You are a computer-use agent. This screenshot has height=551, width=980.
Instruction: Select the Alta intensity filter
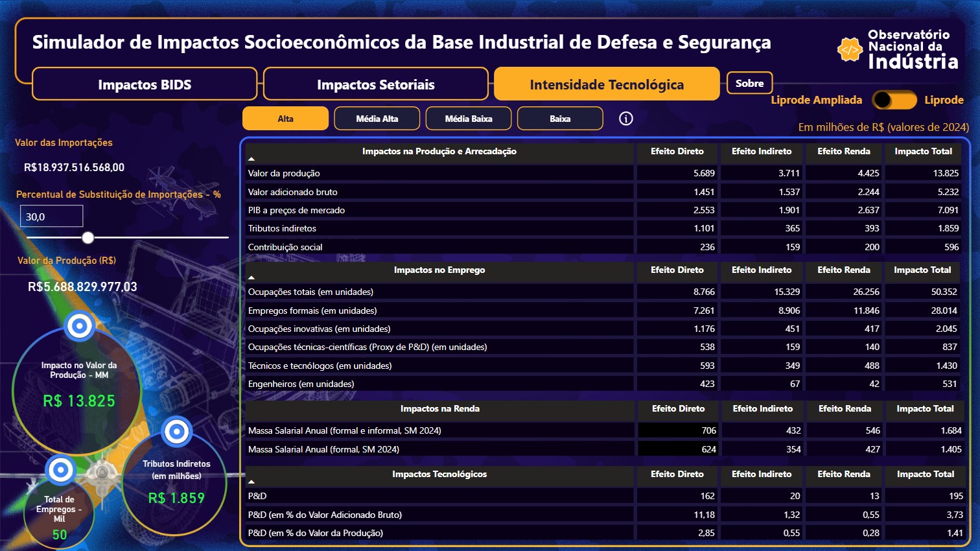point(285,119)
